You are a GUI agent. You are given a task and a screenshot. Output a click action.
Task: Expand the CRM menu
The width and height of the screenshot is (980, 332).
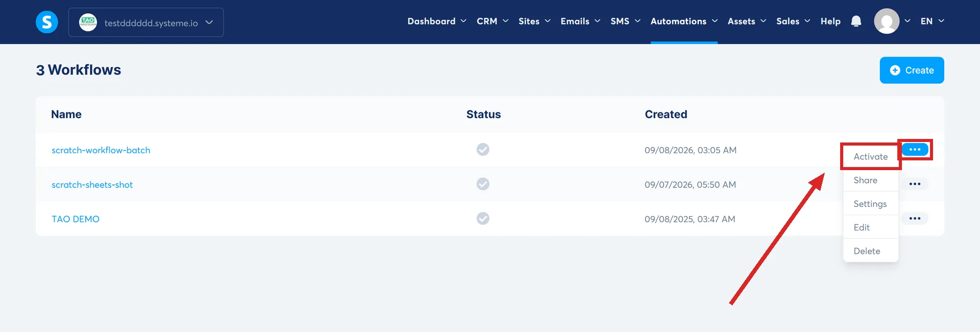click(493, 21)
